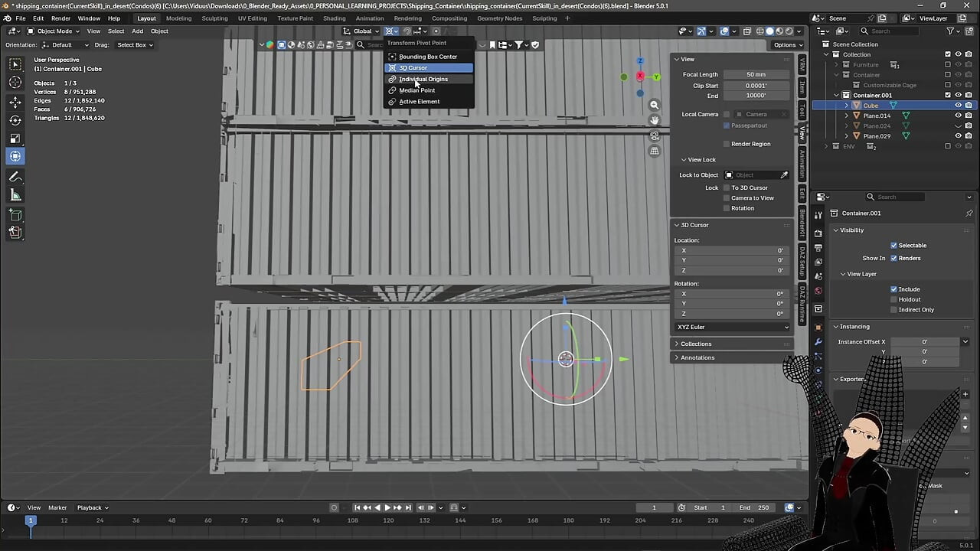Select the Move tool
Image resolution: width=980 pixels, height=551 pixels.
15,102
